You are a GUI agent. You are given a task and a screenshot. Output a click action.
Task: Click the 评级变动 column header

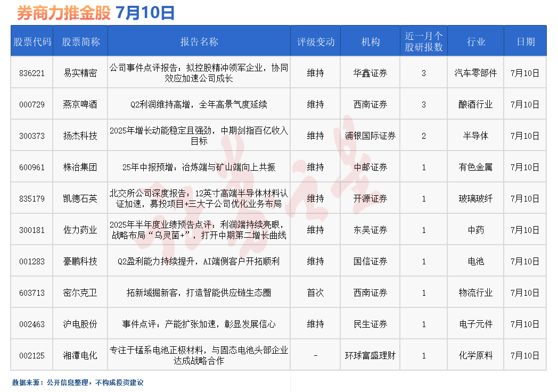tap(316, 41)
